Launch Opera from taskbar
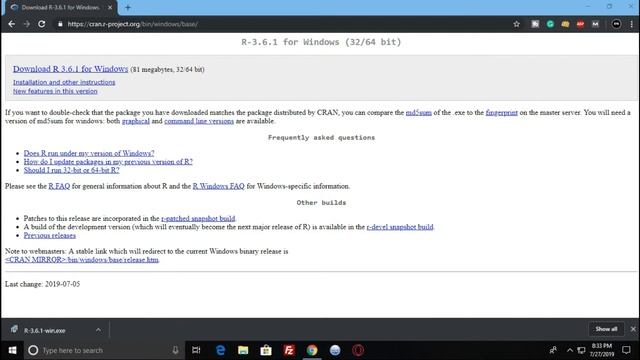Screen dimensions: 640x360 pyautogui.click(x=358, y=350)
